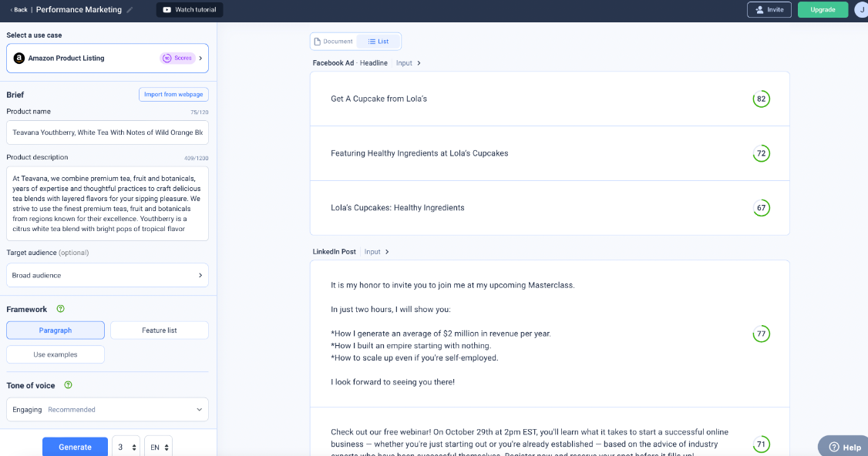Image resolution: width=868 pixels, height=456 pixels.
Task: Click the LinkedIn Post section label
Action: point(334,252)
